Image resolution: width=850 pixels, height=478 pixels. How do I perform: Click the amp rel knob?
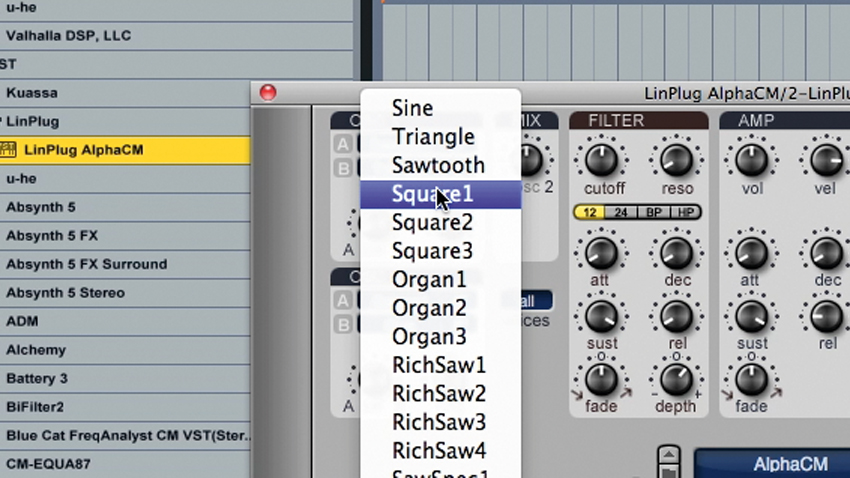[826, 316]
